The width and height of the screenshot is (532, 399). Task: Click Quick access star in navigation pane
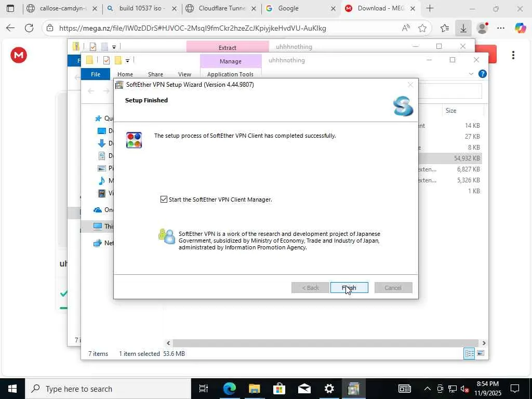pos(98,118)
